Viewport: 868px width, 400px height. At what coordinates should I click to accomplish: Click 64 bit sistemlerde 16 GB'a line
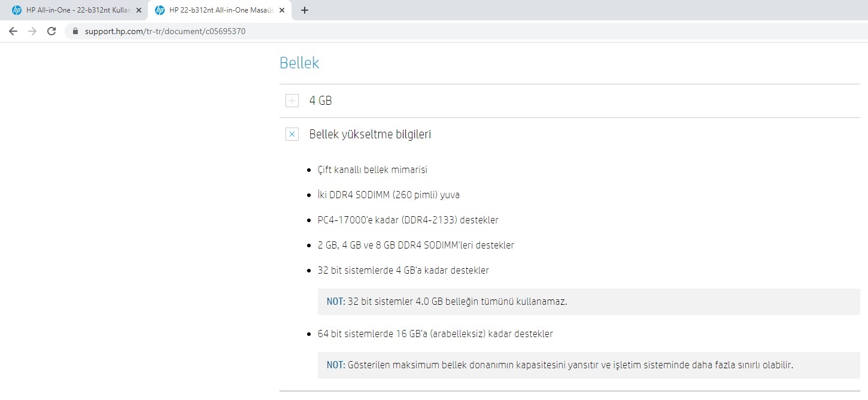click(x=435, y=334)
